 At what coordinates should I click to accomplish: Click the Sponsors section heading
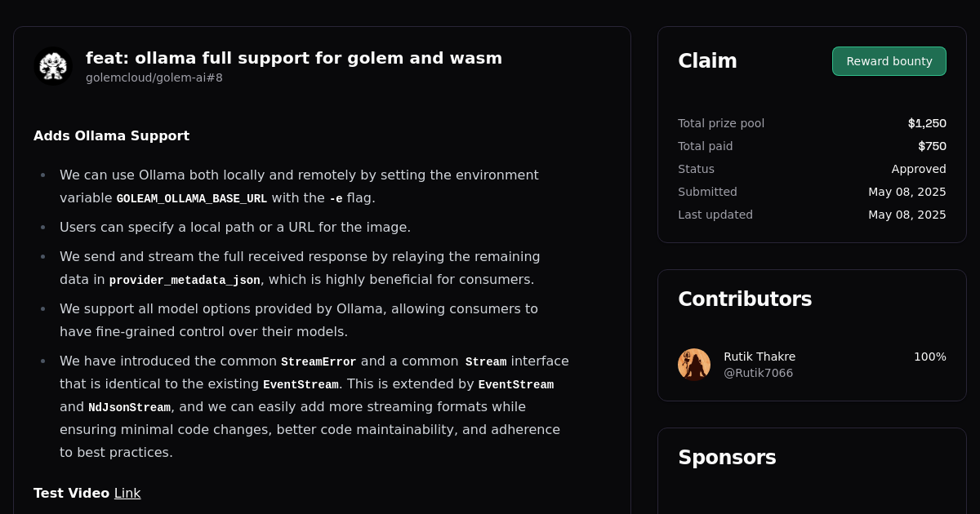pos(727,457)
